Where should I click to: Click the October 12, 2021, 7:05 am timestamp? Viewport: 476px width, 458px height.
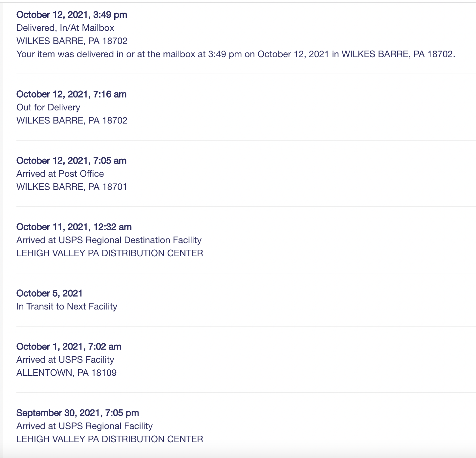[x=71, y=161]
